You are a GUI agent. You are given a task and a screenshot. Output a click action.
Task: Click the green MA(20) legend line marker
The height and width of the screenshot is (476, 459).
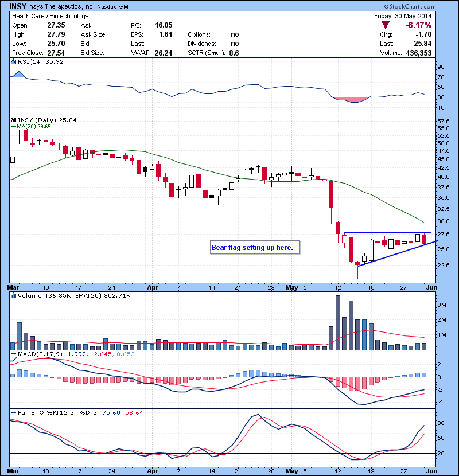14,127
